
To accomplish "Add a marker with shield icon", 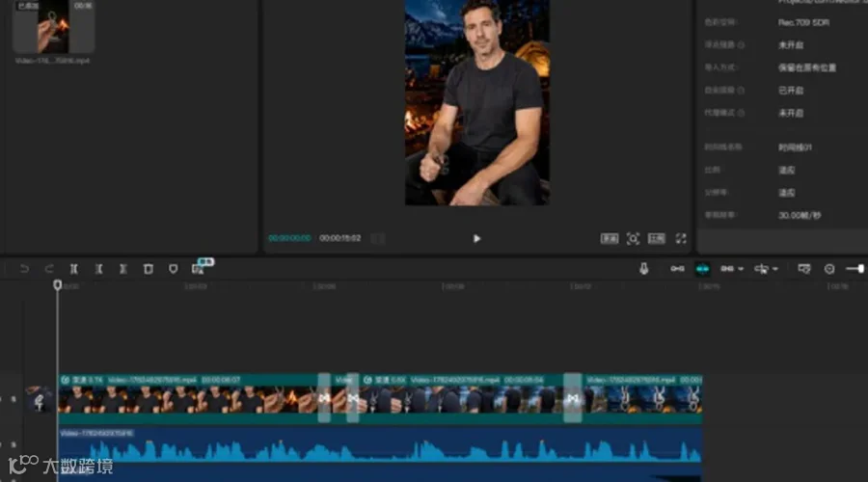I will (x=173, y=269).
